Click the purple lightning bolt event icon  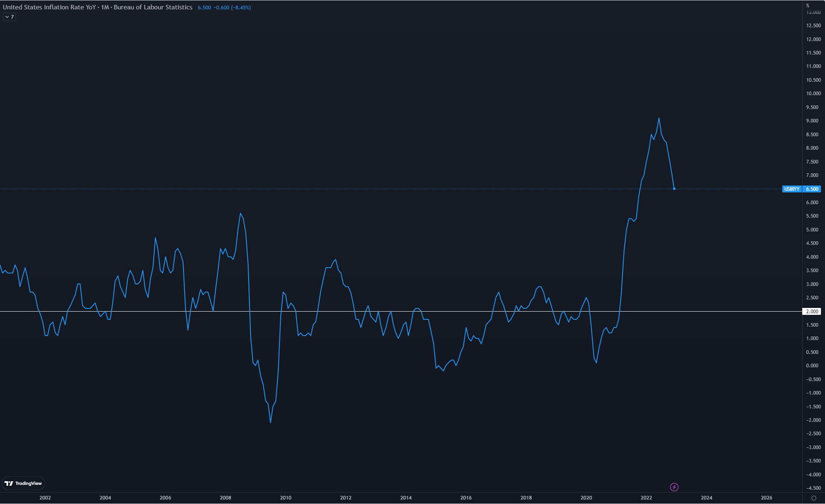[x=674, y=487]
